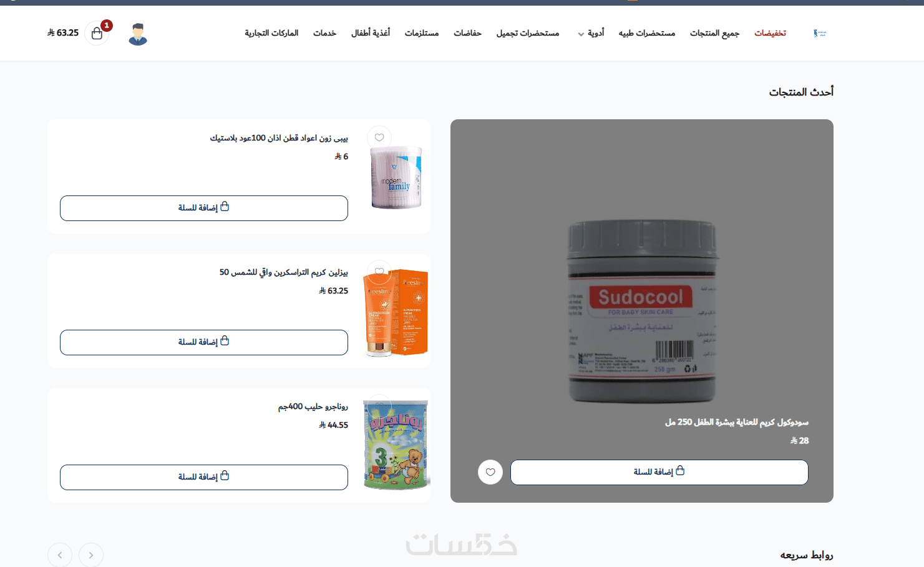Open the تخفيضات menu item
This screenshot has height=567, width=924.
[x=770, y=33]
